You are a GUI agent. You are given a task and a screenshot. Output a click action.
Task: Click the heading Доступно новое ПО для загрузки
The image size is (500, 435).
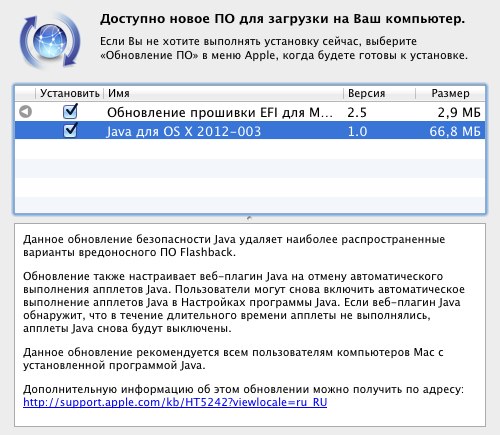[282, 19]
